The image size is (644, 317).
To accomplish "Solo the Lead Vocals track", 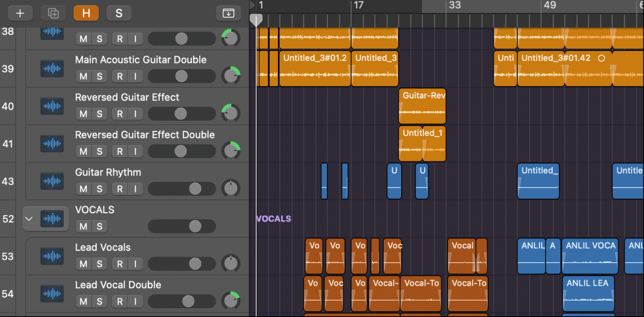I will [x=99, y=264].
